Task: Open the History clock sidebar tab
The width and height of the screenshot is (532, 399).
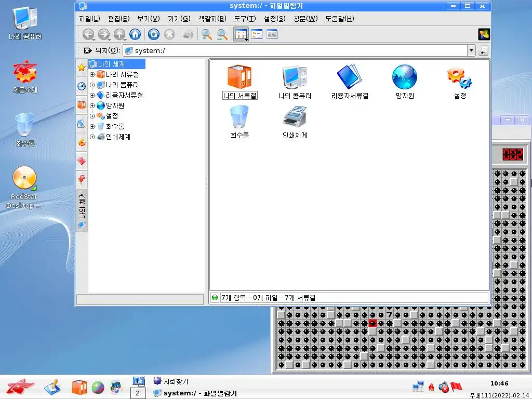Action: [x=82, y=86]
